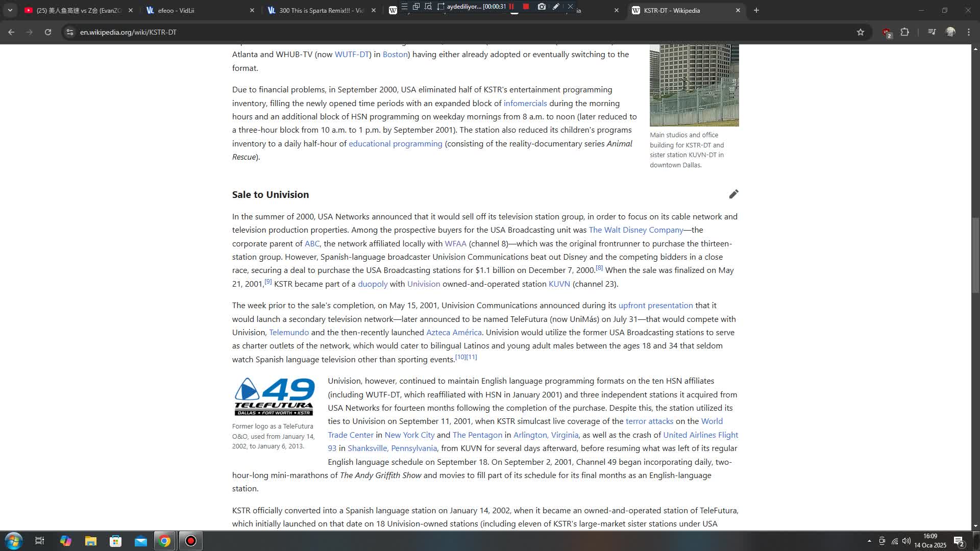980x551 pixels.
Task: Bookmark this page with the star icon
Action: [x=861, y=32]
